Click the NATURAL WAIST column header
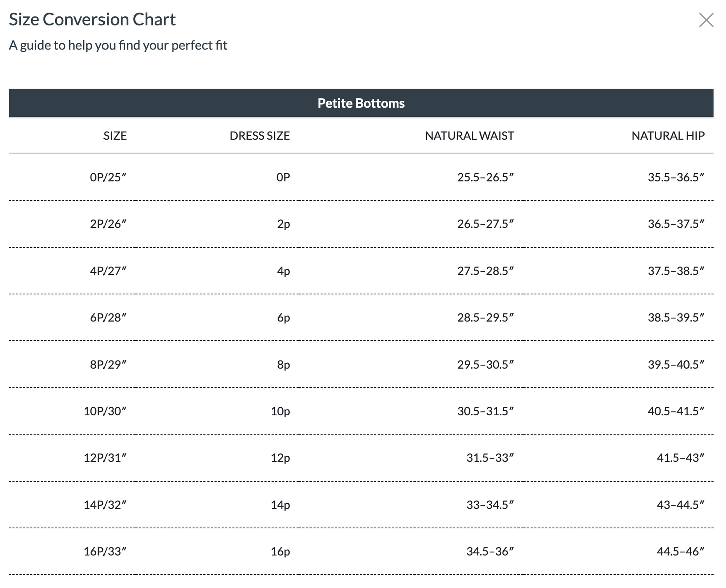The height and width of the screenshot is (588, 726). (x=469, y=136)
